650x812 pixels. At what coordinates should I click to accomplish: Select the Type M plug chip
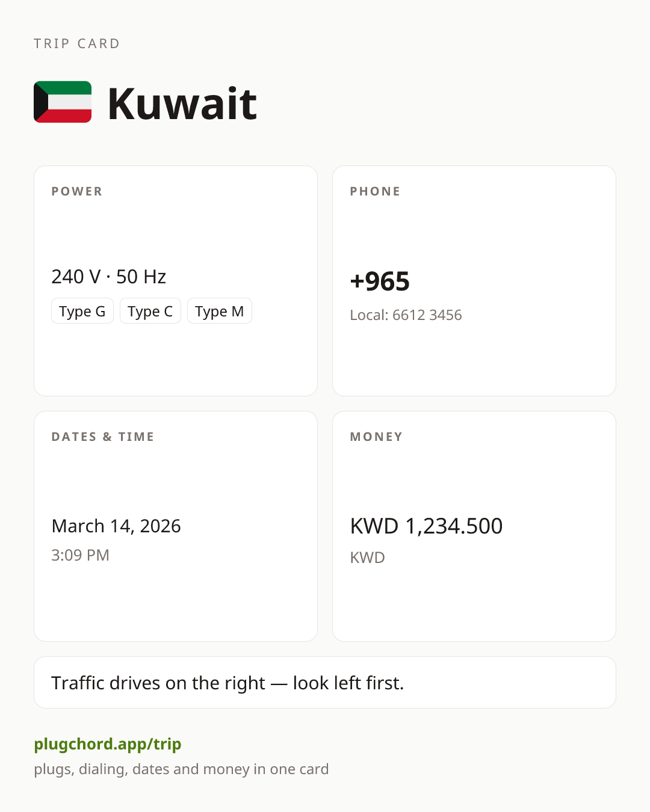(220, 311)
